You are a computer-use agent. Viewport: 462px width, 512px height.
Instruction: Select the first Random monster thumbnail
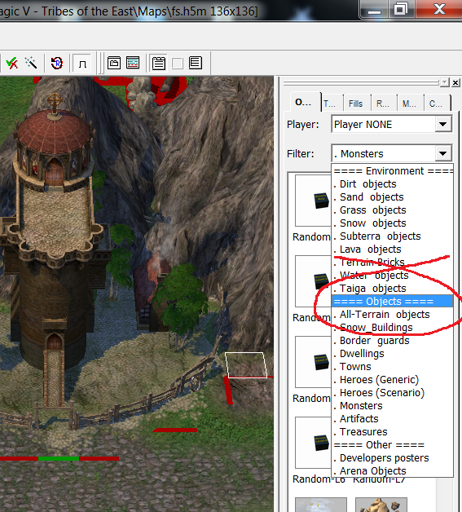[313, 201]
